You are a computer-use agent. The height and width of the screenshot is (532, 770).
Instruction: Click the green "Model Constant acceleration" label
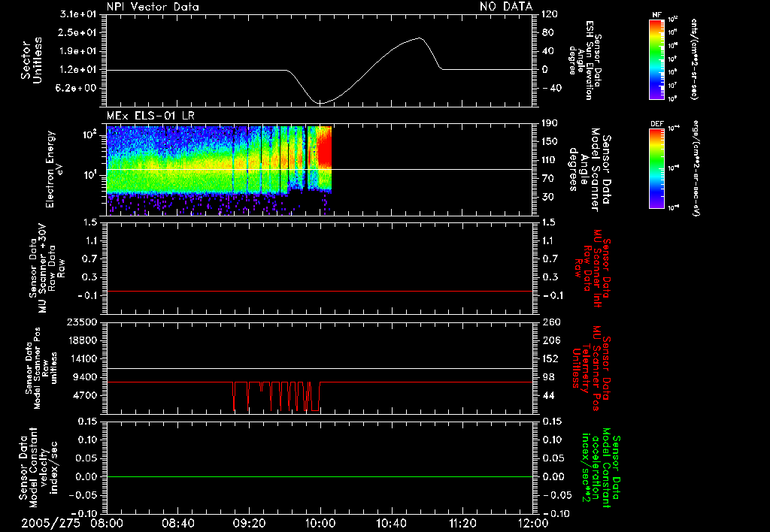click(x=601, y=468)
